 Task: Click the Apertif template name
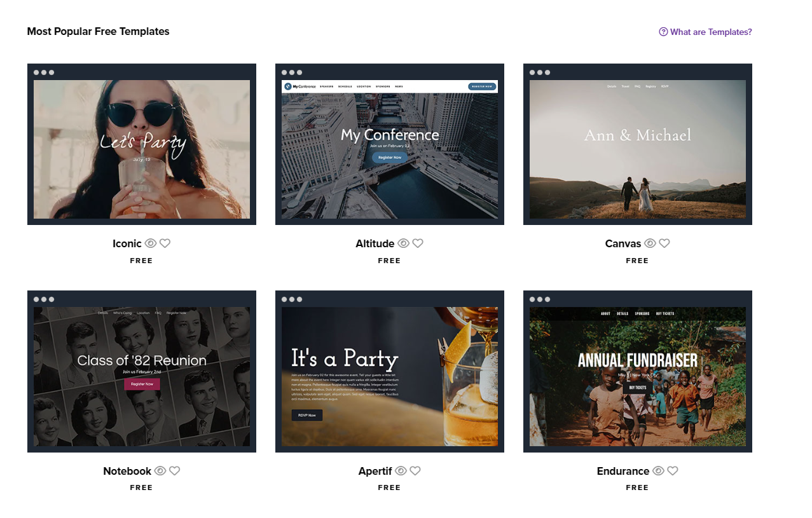point(375,471)
